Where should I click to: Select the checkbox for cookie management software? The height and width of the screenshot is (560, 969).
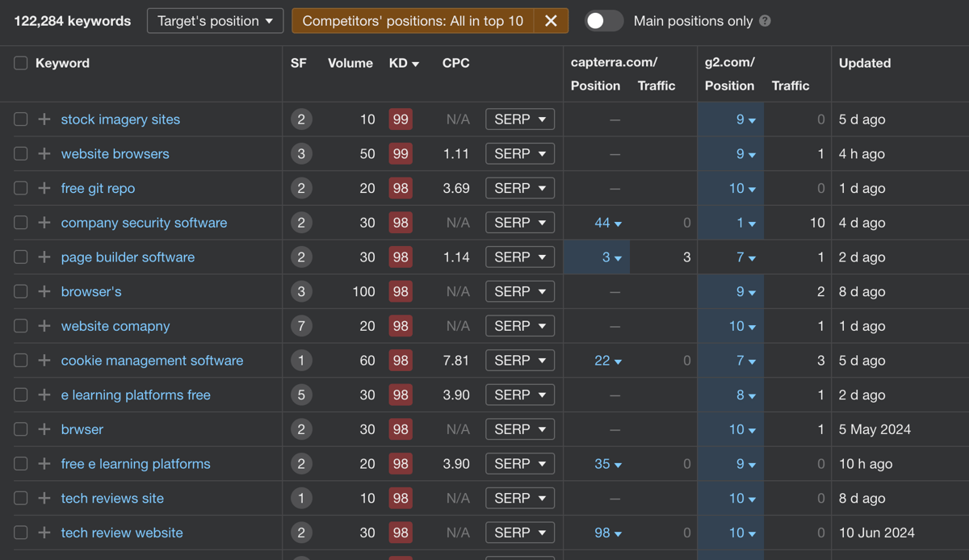(21, 361)
